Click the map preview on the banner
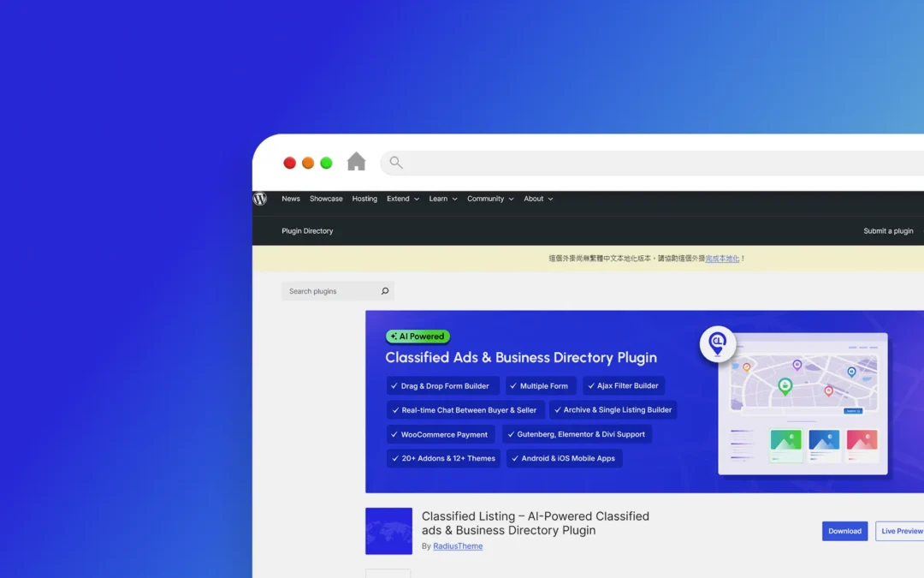This screenshot has width=924, height=578. tap(803, 384)
